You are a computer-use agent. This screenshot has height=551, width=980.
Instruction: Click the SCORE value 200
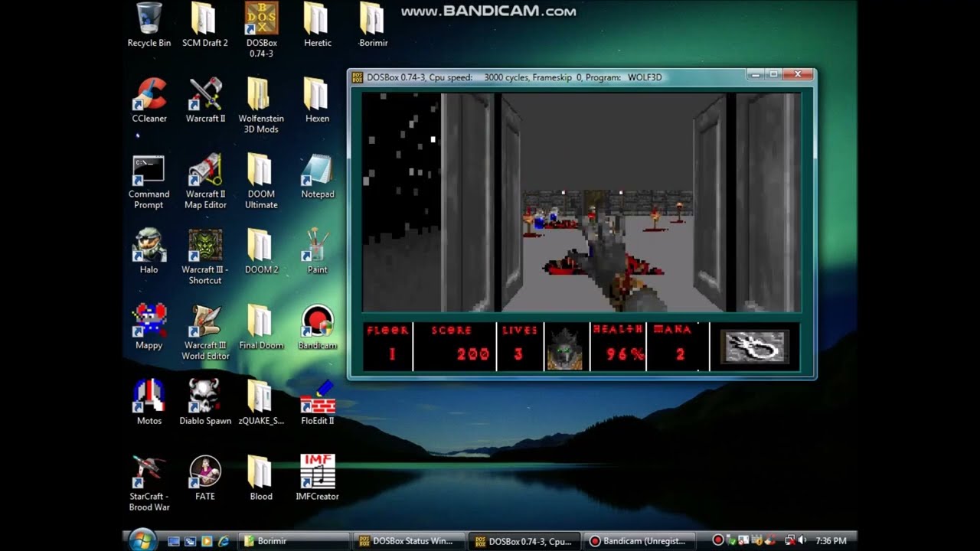(472, 354)
